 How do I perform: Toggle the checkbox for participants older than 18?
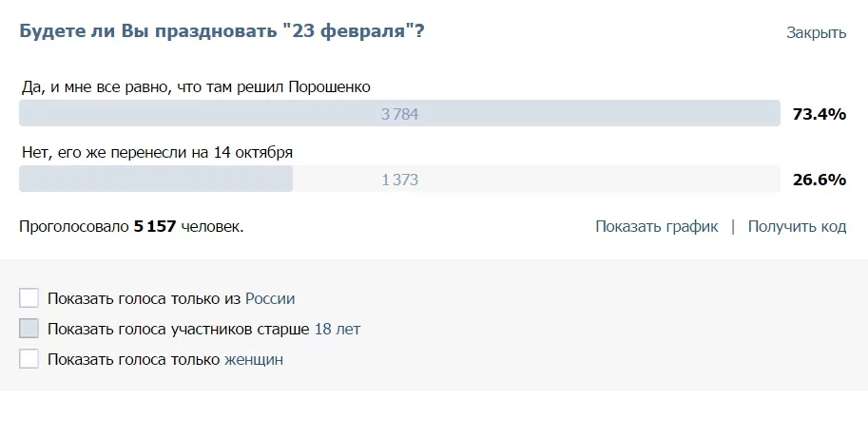pos(29,329)
